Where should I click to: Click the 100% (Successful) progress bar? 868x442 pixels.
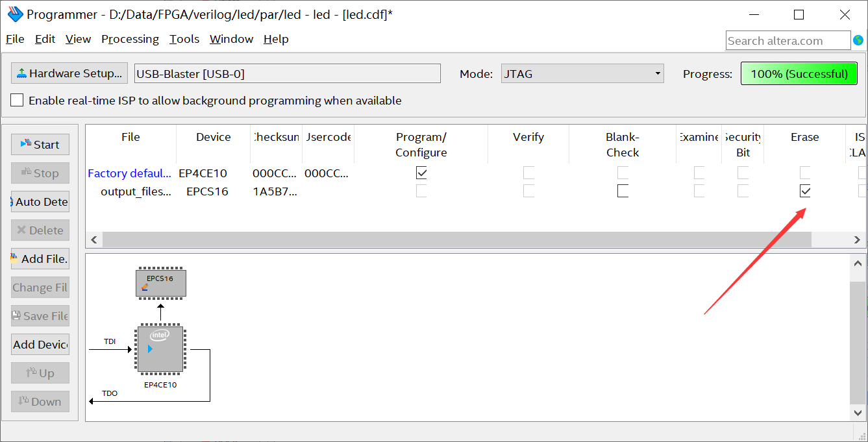coord(799,73)
